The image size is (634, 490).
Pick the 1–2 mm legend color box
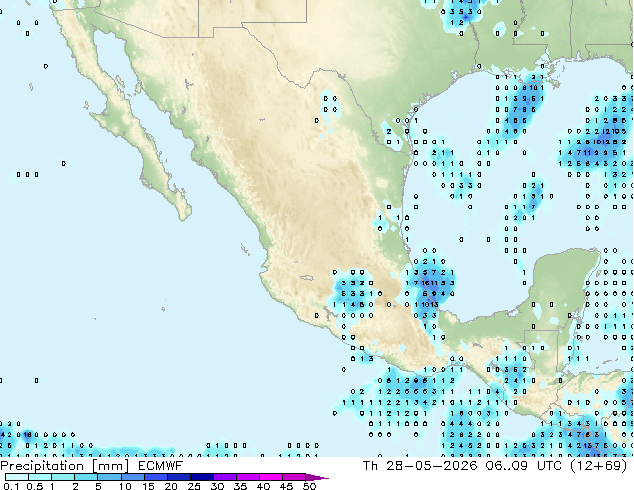tap(63, 477)
